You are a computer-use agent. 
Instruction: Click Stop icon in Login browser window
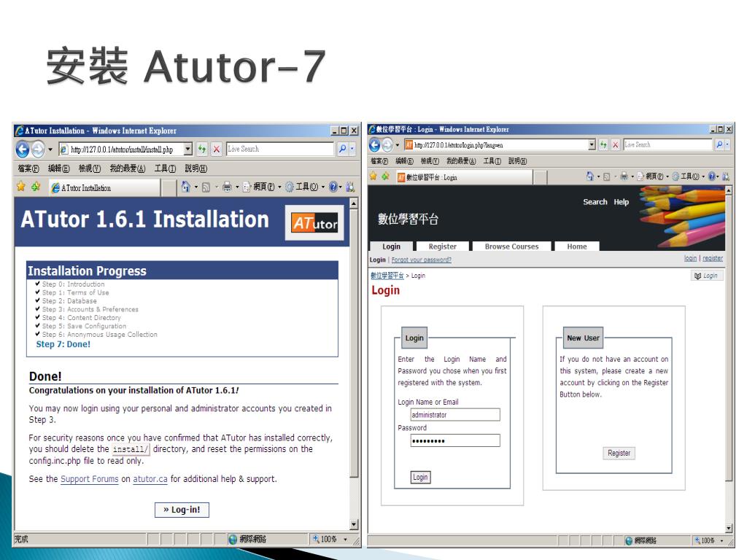[616, 145]
